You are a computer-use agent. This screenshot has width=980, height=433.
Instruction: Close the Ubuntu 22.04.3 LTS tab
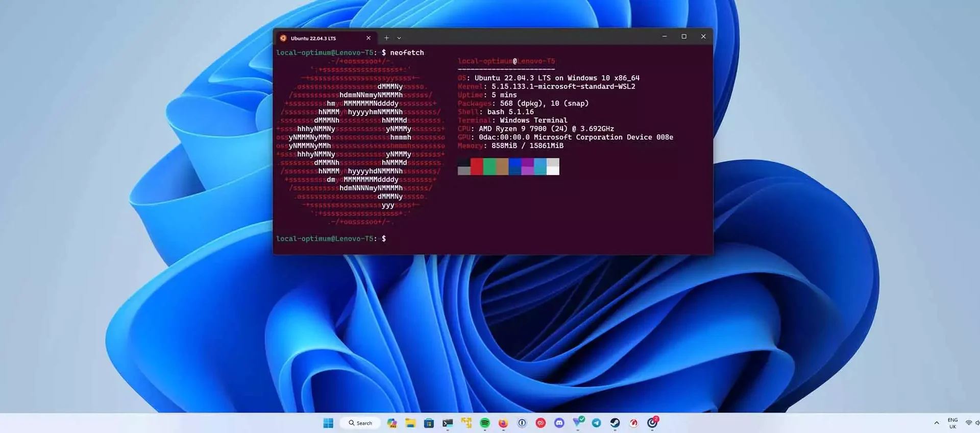(369, 38)
